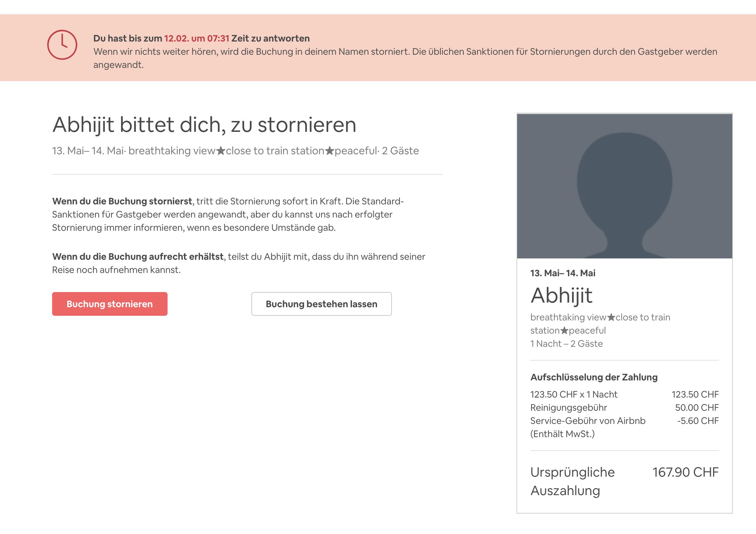The height and width of the screenshot is (534, 756).
Task: Click the sidebar listing title 'breathtaking view'
Action: tap(568, 317)
